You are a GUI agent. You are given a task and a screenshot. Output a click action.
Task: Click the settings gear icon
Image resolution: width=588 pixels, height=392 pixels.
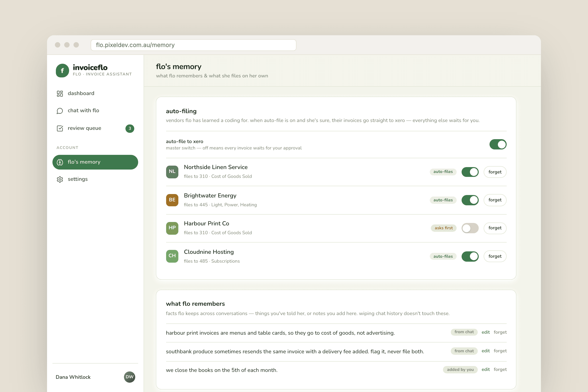click(x=60, y=179)
